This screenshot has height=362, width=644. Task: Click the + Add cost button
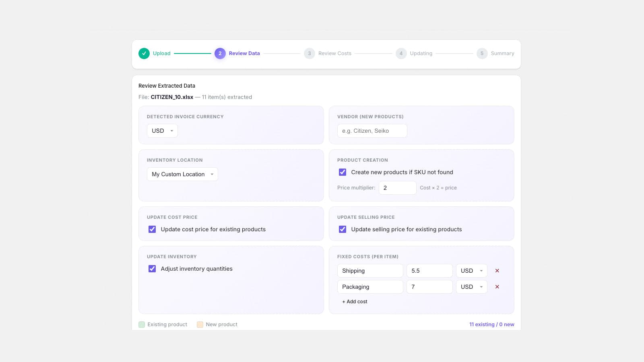(x=355, y=302)
